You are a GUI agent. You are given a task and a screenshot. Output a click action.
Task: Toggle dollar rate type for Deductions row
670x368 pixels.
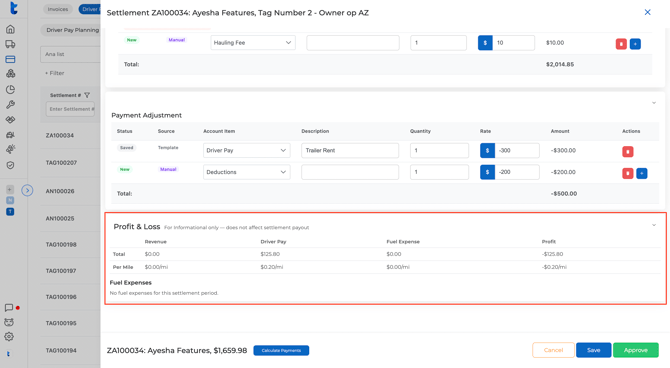coord(487,172)
